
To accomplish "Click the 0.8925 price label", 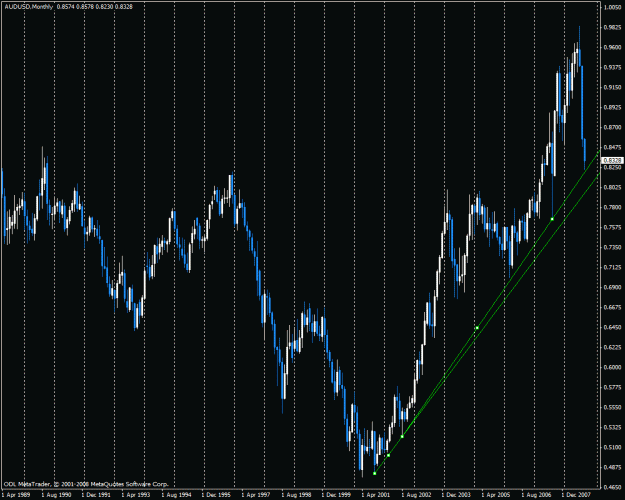I will 613,107.
